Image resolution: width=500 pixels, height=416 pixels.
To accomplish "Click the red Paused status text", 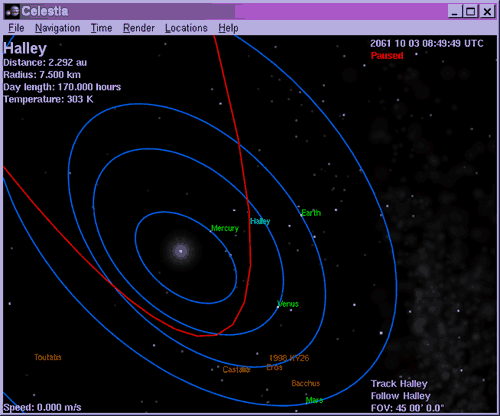I will [387, 55].
